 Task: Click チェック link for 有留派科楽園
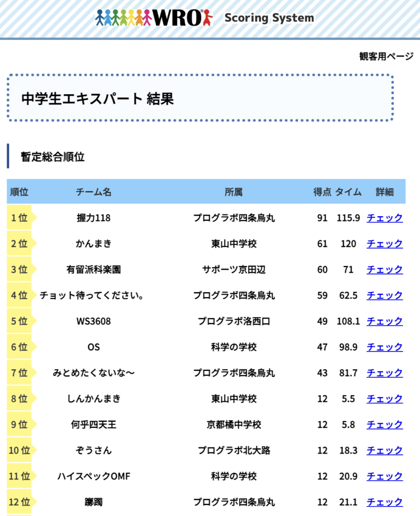coord(384,270)
